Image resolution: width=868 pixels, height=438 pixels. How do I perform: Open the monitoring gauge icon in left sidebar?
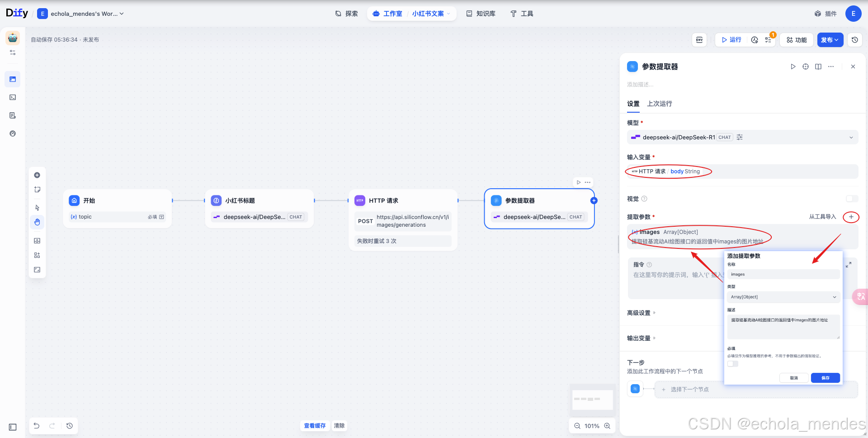[13, 133]
